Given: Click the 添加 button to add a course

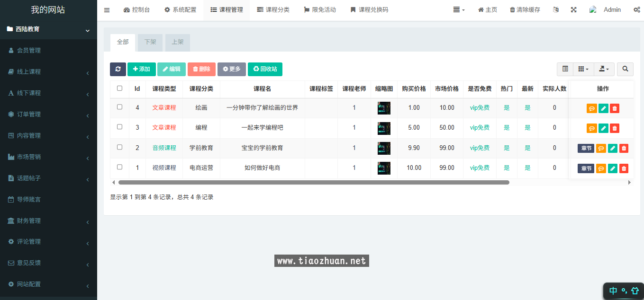Looking at the screenshot, I should [142, 69].
